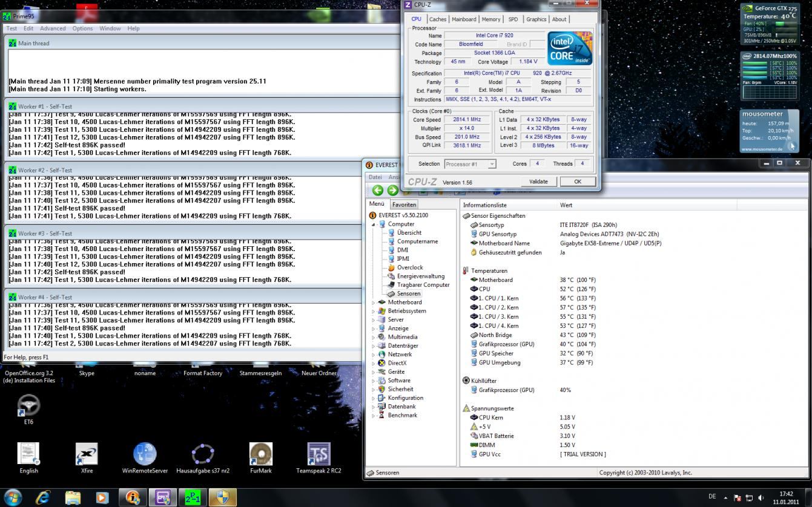The width and height of the screenshot is (812, 507).
Task: Switch to the Memory tab in CPU-Z
Action: (491, 19)
